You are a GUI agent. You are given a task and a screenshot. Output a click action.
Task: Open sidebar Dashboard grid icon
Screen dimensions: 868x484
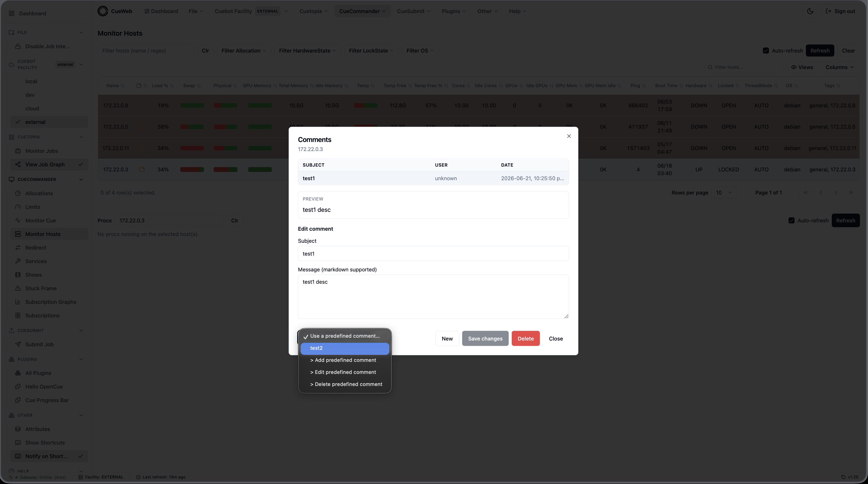12,14
